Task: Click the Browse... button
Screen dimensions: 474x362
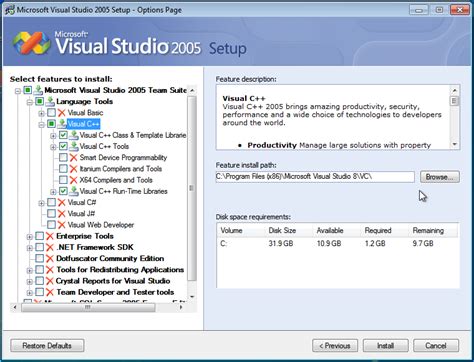Action: (x=440, y=177)
